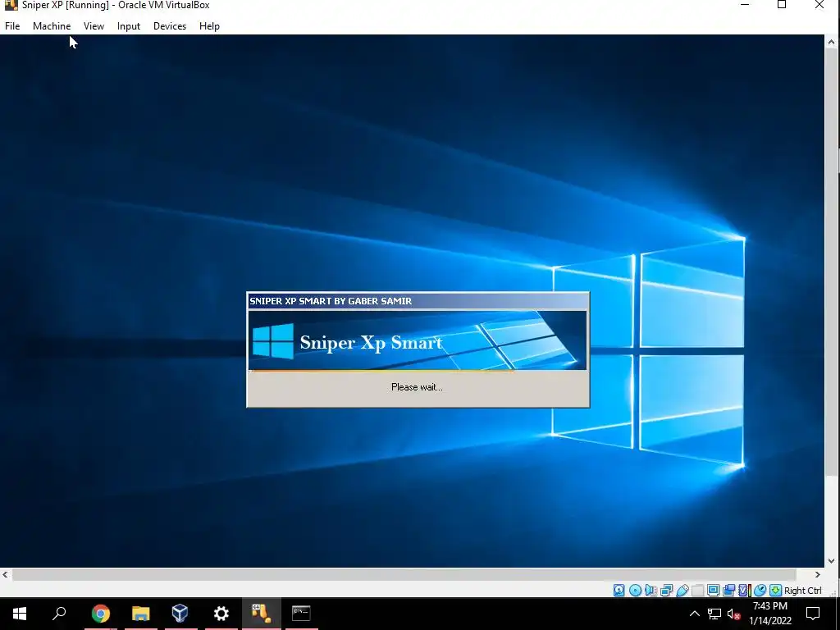The height and width of the screenshot is (630, 840).
Task: Open the VirtualBox cube taskbar icon
Action: tap(180, 614)
